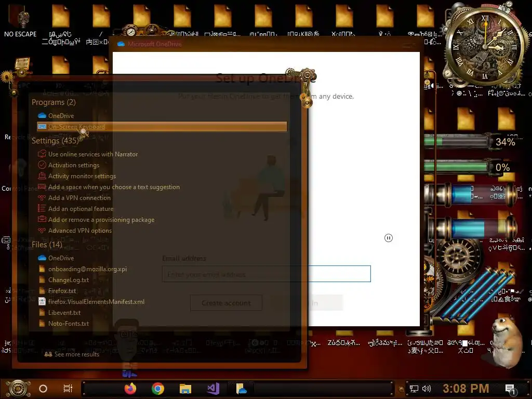This screenshot has width=532, height=399.
Task: Open the steampunk Start button
Action: (18, 389)
